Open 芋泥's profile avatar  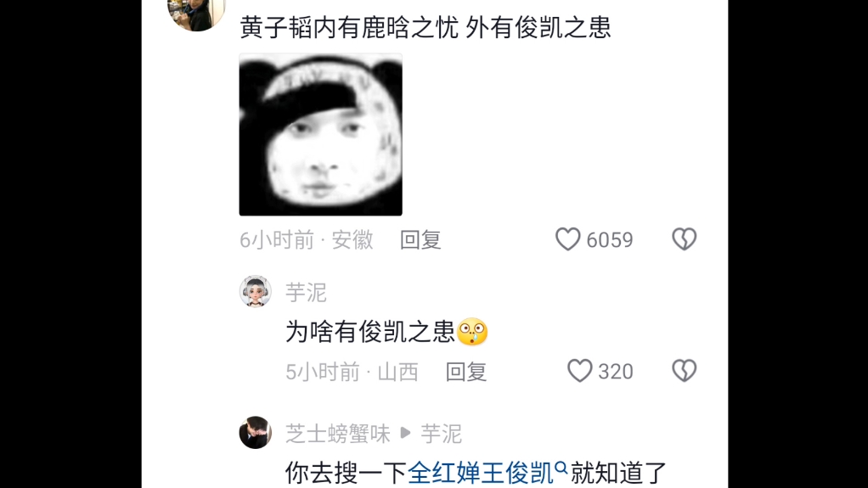click(255, 291)
